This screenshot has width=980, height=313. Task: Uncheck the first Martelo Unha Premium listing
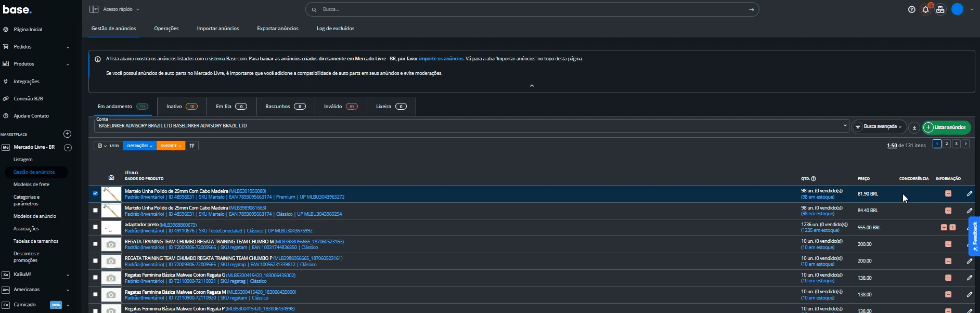95,193
